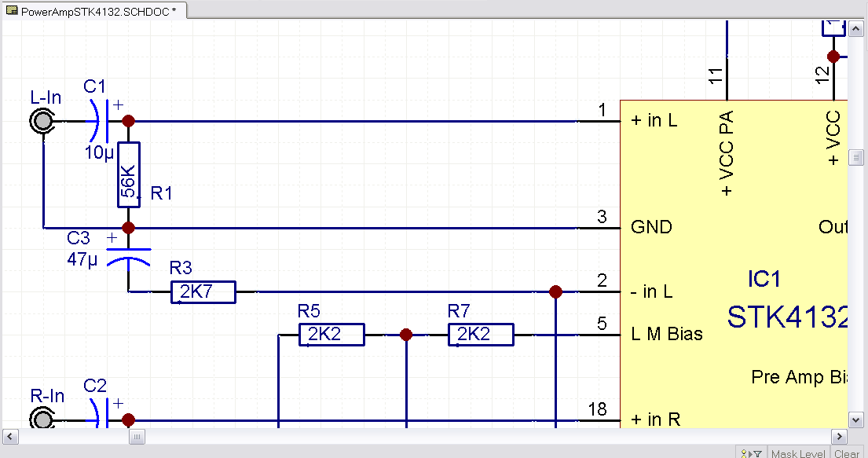Click the vertical scrollbar down arrow

(855, 420)
